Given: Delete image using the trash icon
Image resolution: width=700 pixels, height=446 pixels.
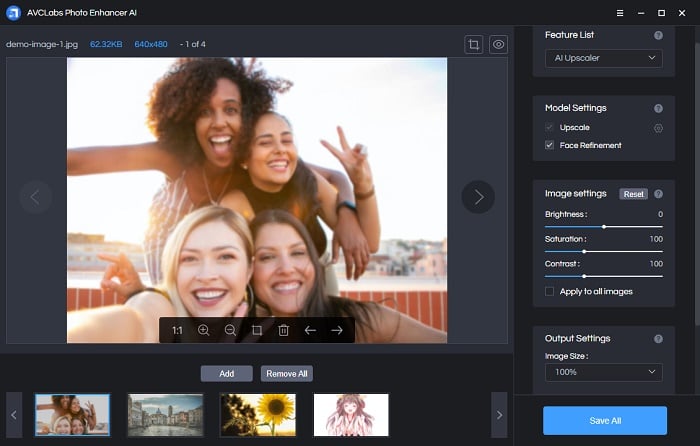Looking at the screenshot, I should click(x=283, y=330).
